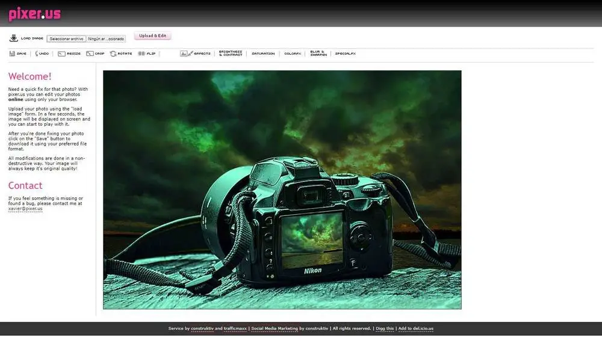The image size is (602, 364).
Task: Click the Seleccionar archivo file button
Action: click(x=66, y=39)
